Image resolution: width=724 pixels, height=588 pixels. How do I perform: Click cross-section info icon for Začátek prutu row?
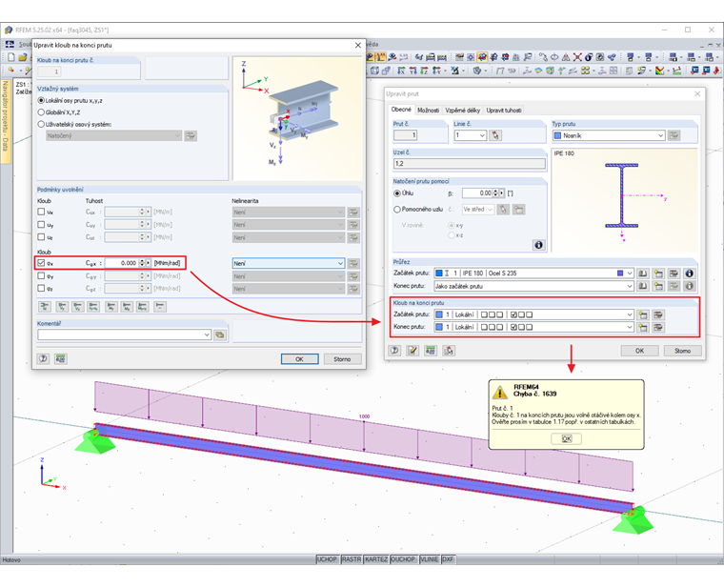(x=690, y=274)
